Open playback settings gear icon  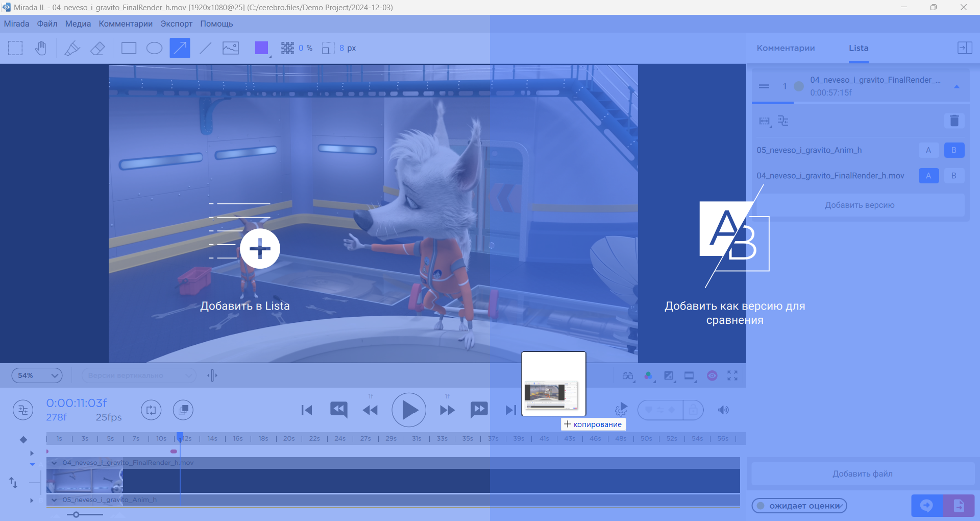pos(621,410)
